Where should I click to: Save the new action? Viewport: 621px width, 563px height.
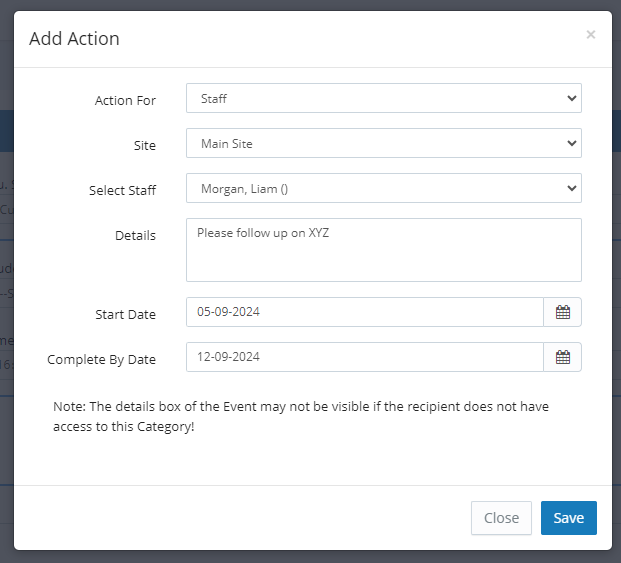(x=568, y=518)
